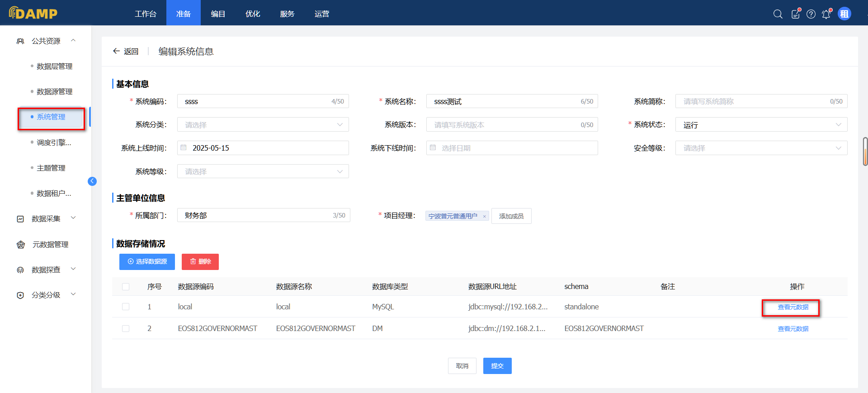Image resolution: width=868 pixels, height=393 pixels.
Task: Click the user avatar icon
Action: click(x=844, y=14)
